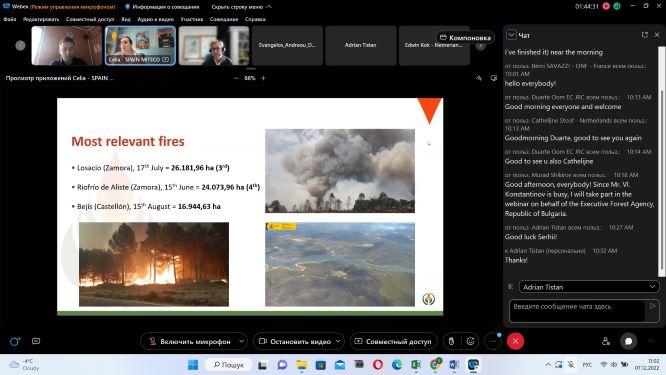Open video options dropdown arrow
This screenshot has width=666, height=375.
338,341
